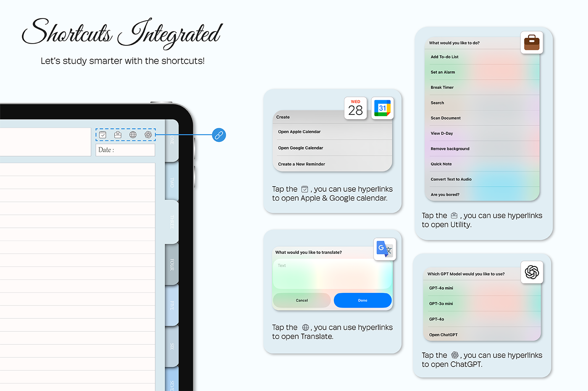Choose Search in the utility menu

tap(482, 103)
